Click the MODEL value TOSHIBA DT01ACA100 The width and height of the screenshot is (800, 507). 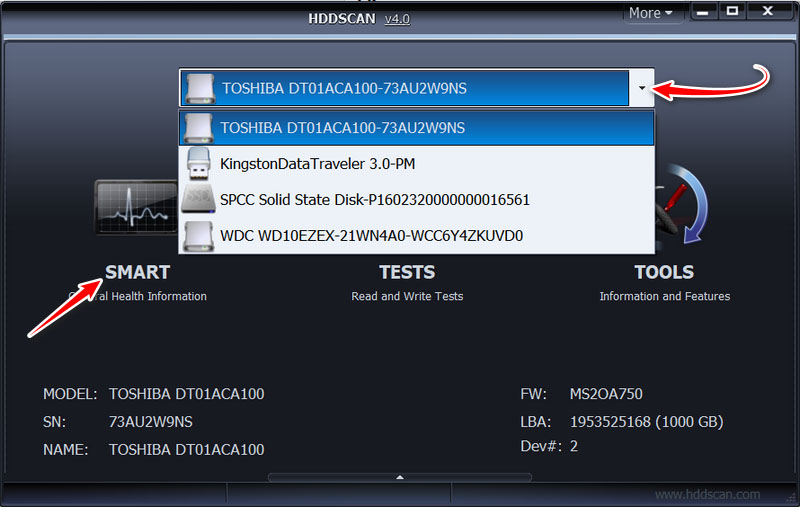point(186,394)
